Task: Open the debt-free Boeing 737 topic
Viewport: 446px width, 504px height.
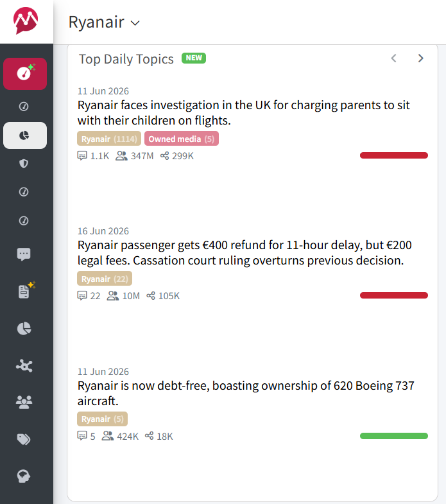Action: pyautogui.click(x=246, y=393)
